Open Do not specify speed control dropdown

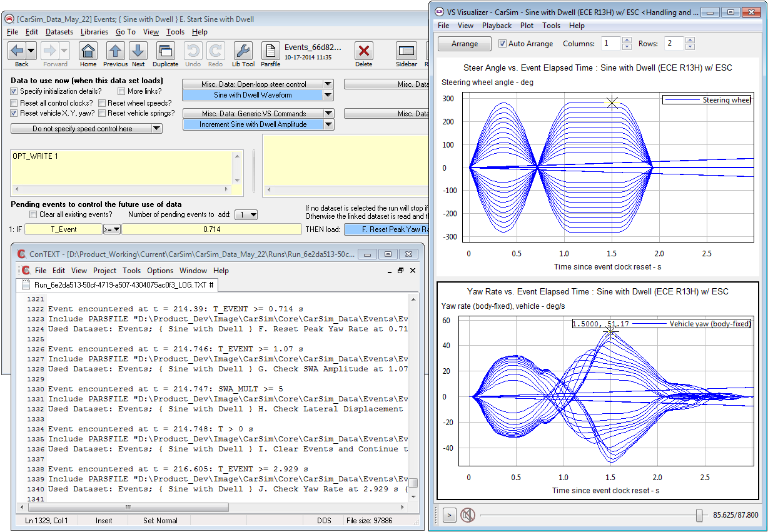(156, 129)
